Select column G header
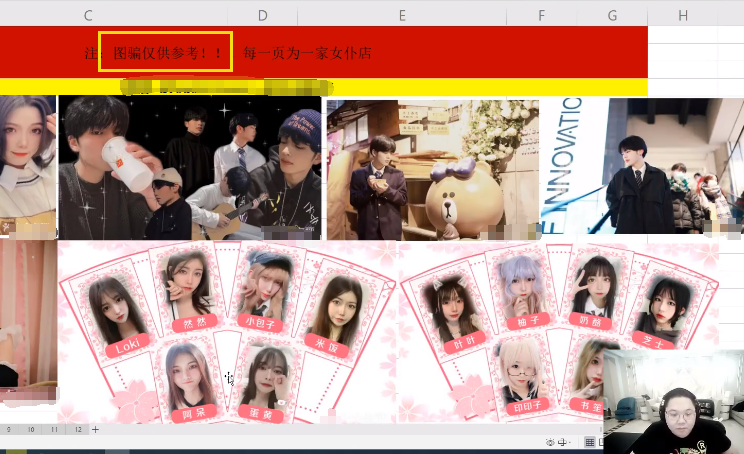This screenshot has height=454, width=744. 612,16
